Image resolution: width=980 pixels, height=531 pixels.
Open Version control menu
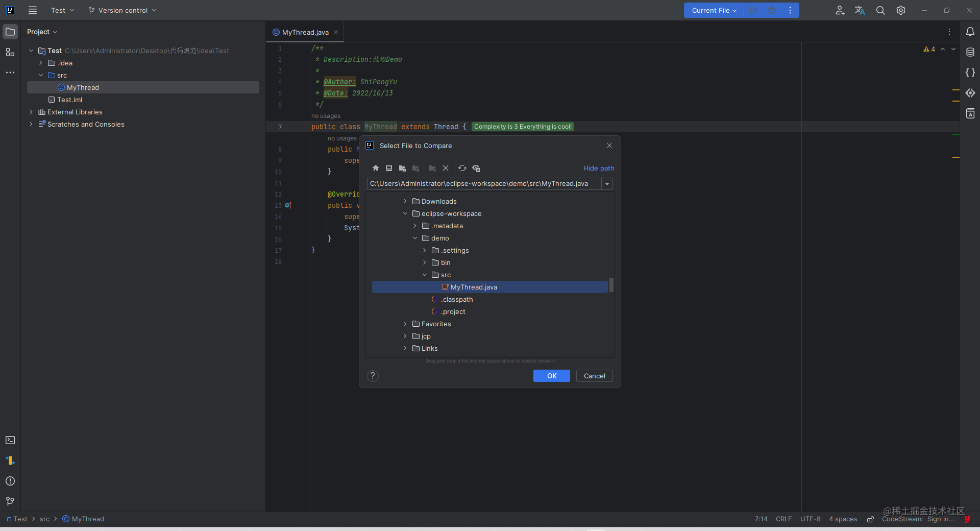(122, 10)
